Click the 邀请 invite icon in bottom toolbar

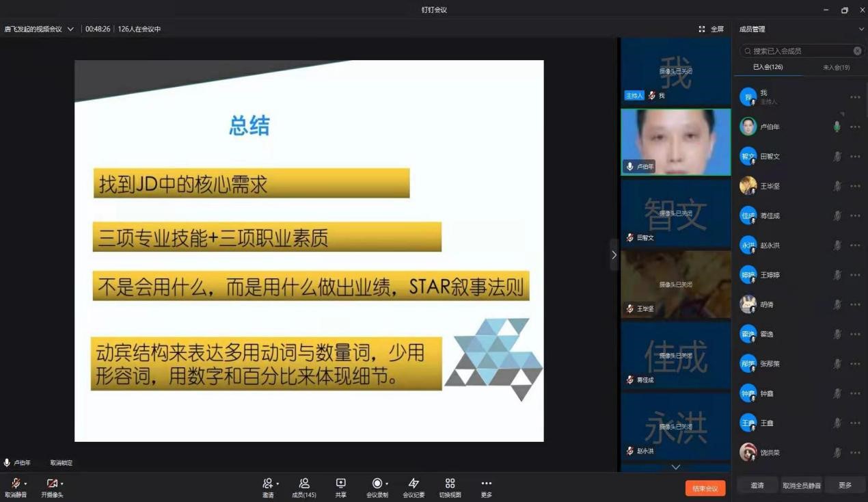pos(267,484)
